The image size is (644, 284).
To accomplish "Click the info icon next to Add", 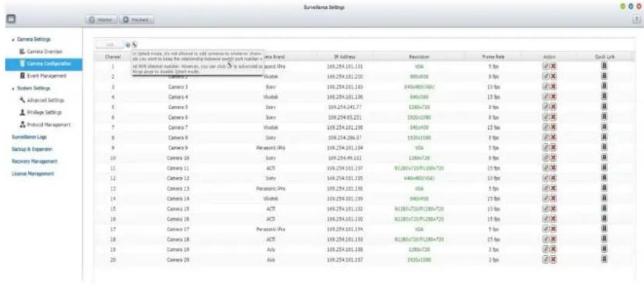I will tap(128, 45).
